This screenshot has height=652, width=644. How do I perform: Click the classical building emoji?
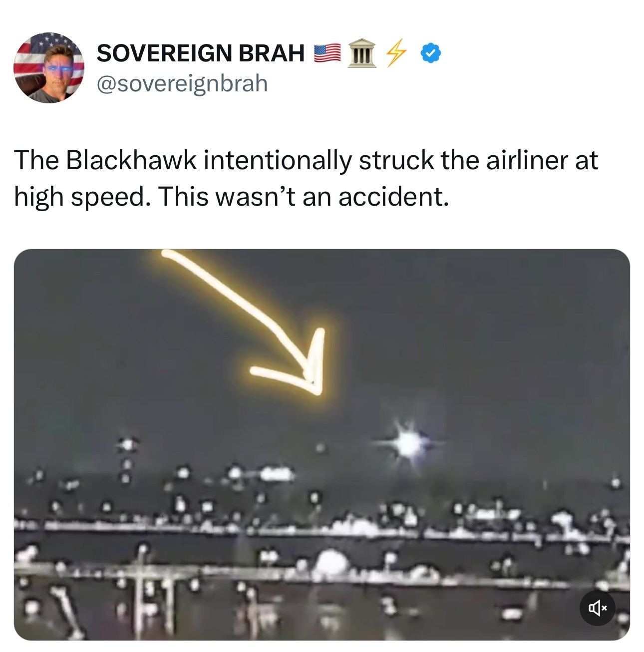pyautogui.click(x=362, y=53)
